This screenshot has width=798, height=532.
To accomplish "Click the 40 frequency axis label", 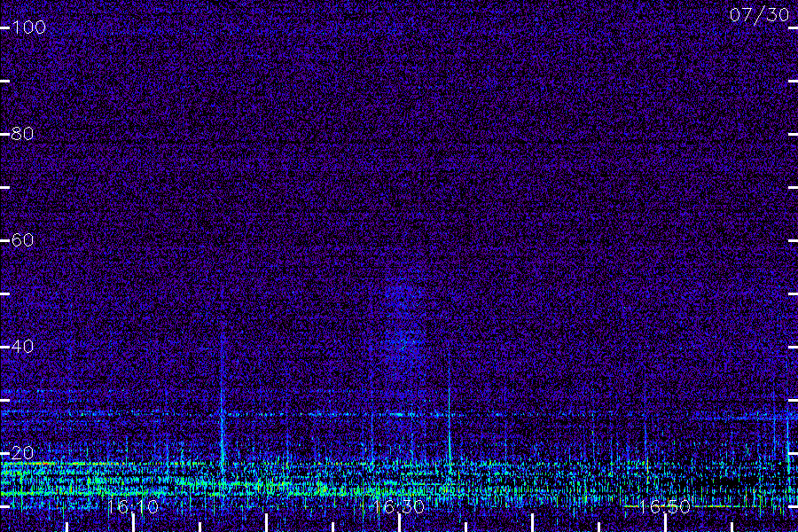I will coord(22,346).
